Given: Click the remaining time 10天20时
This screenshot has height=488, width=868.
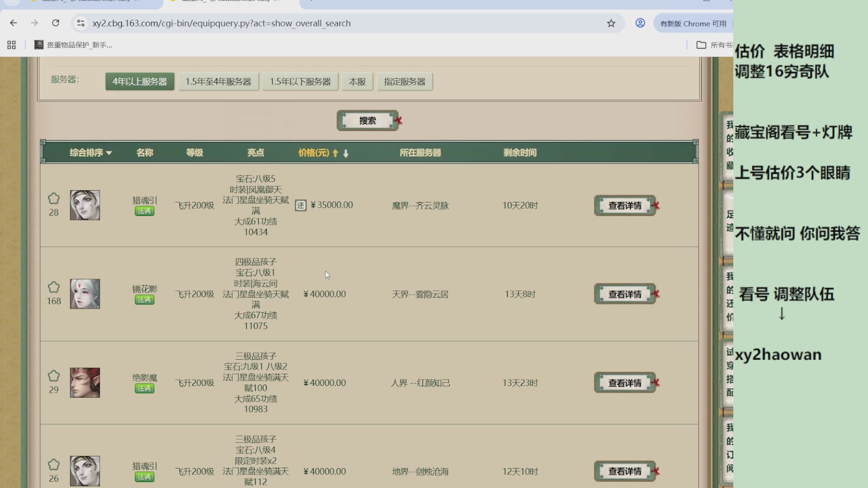Looking at the screenshot, I should (x=520, y=206).
